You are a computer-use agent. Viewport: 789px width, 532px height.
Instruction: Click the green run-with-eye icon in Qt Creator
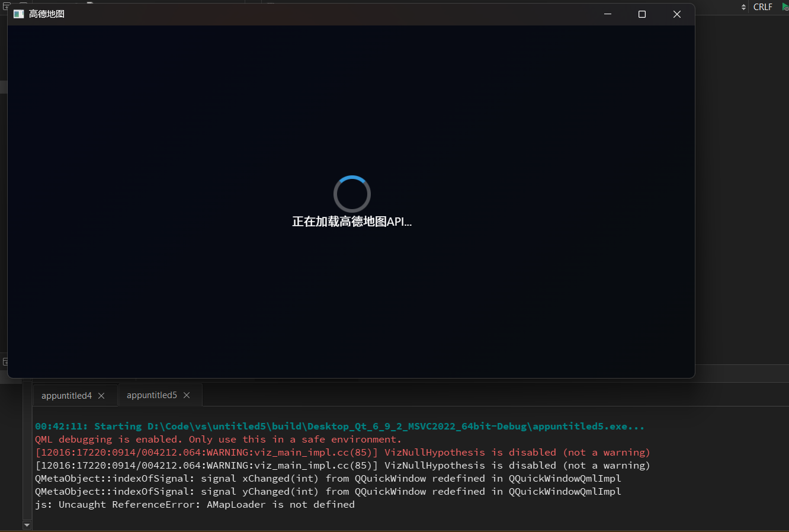point(785,7)
